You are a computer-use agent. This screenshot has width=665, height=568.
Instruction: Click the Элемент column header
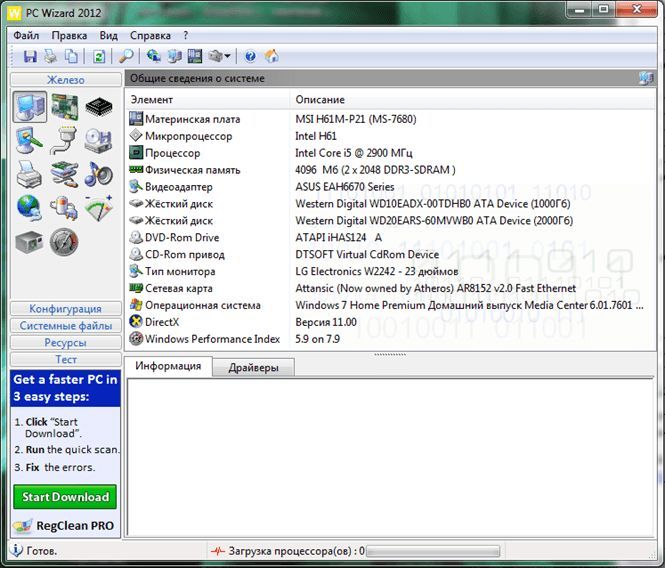point(207,100)
